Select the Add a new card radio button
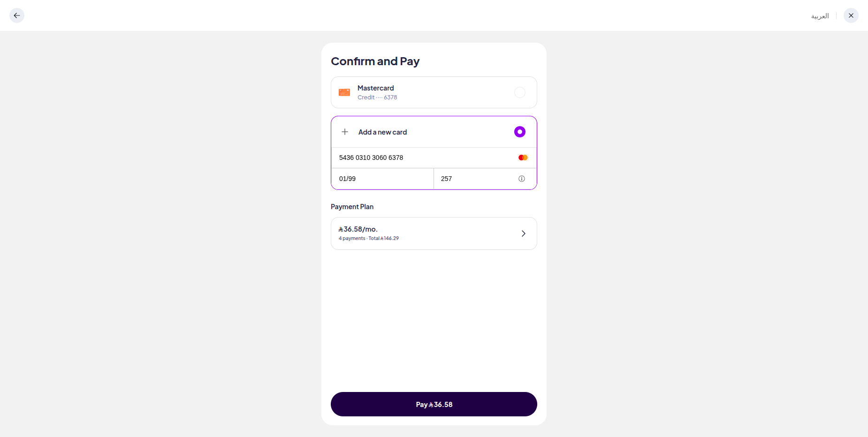Screen dimensions: 868x437 519,132
